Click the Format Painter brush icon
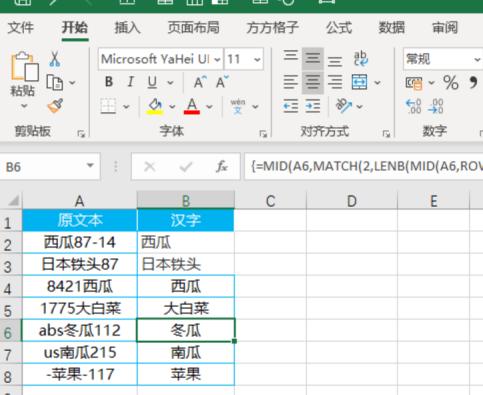The width and height of the screenshot is (483, 395). (x=55, y=106)
